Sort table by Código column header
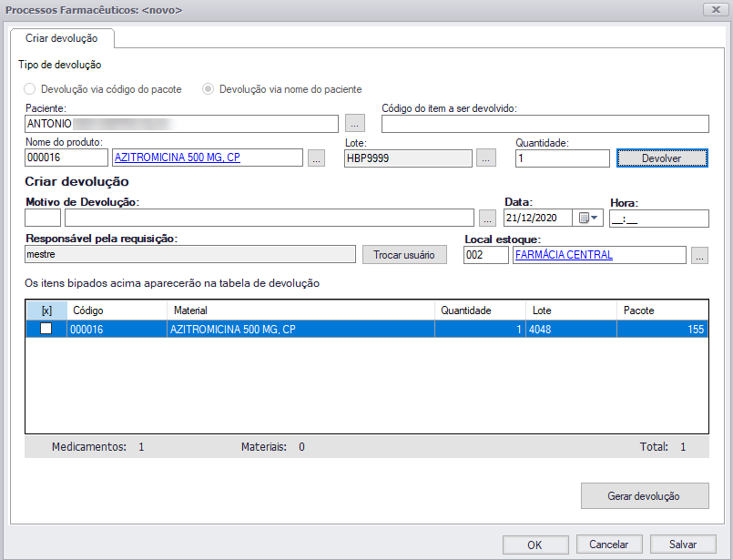 point(117,311)
